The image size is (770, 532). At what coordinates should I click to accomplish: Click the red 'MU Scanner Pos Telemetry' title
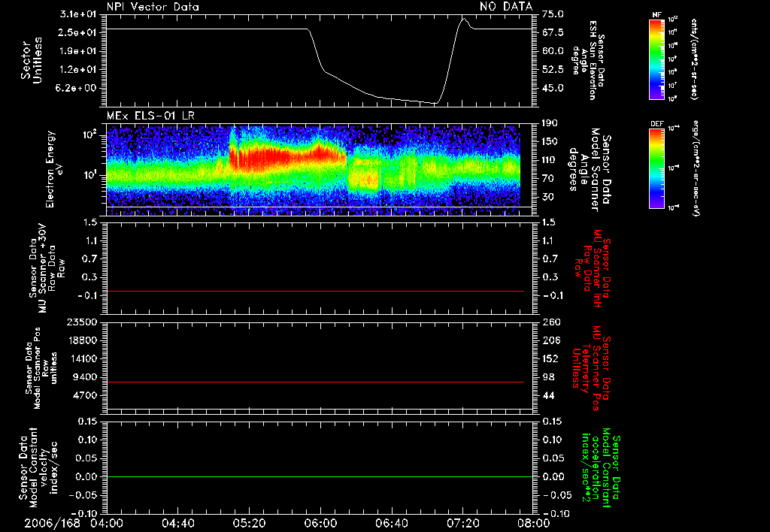click(592, 368)
